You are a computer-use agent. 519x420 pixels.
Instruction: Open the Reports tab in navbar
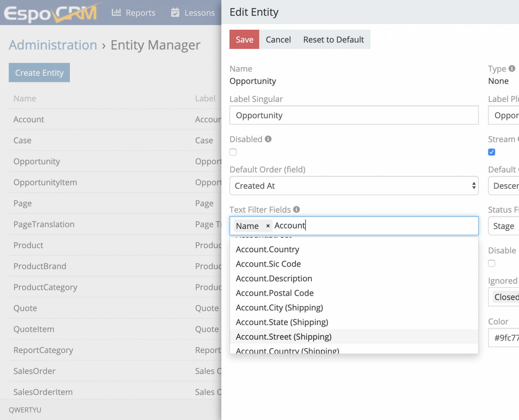(x=140, y=13)
